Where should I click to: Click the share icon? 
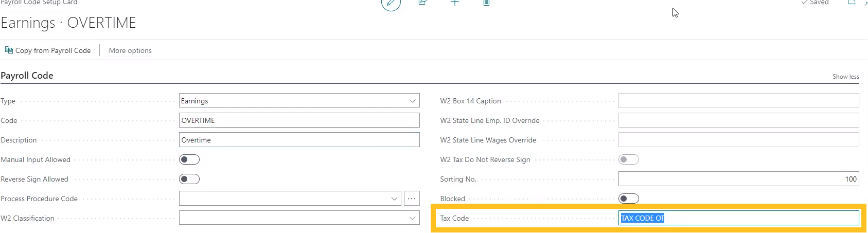coord(423,3)
